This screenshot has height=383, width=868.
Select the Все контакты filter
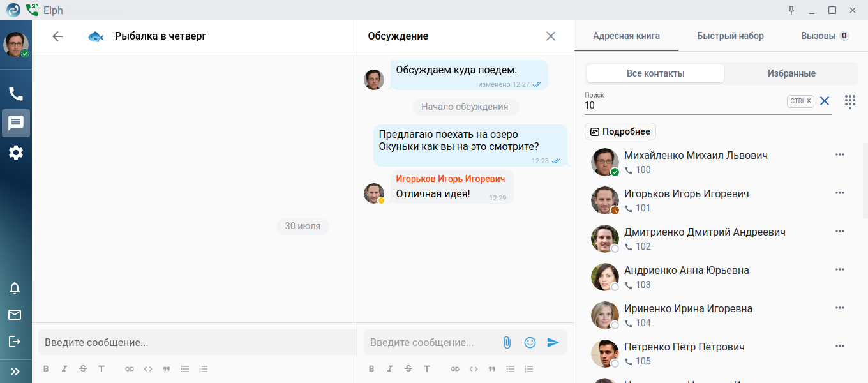(x=655, y=73)
